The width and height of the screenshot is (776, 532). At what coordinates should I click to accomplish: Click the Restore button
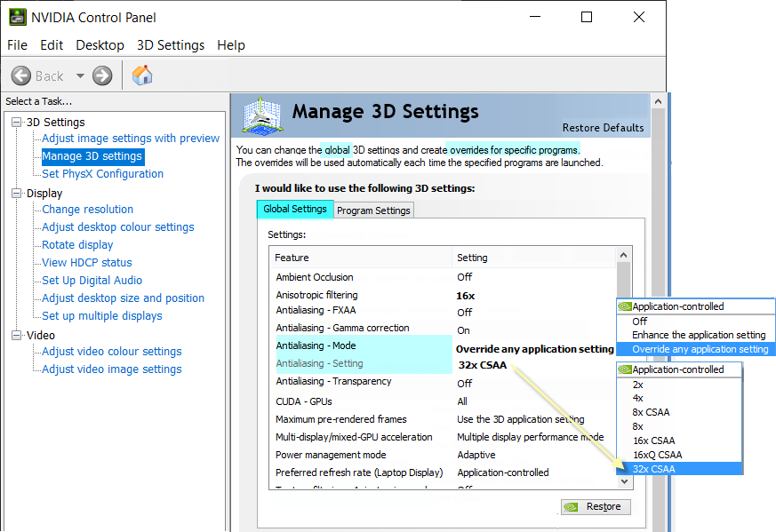click(595, 506)
